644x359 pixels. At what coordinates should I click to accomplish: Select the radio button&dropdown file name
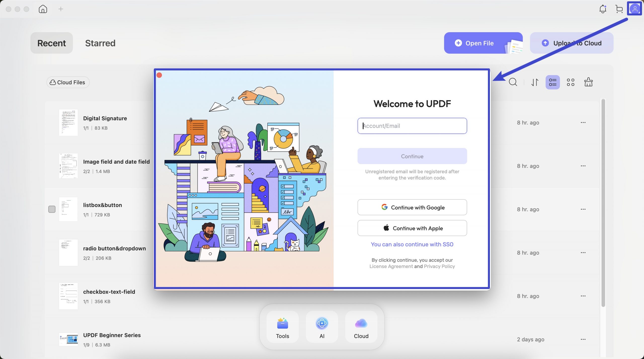[114, 248]
